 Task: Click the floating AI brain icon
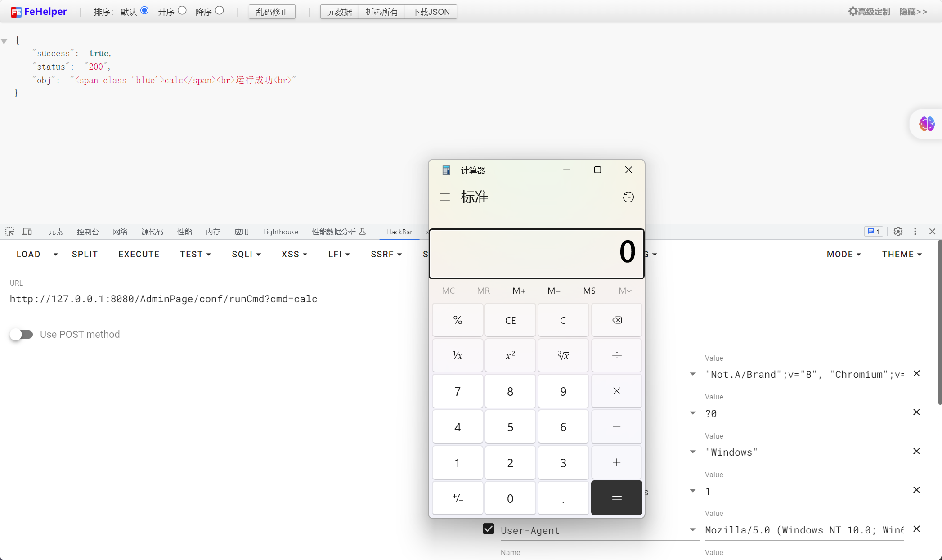[x=927, y=124]
